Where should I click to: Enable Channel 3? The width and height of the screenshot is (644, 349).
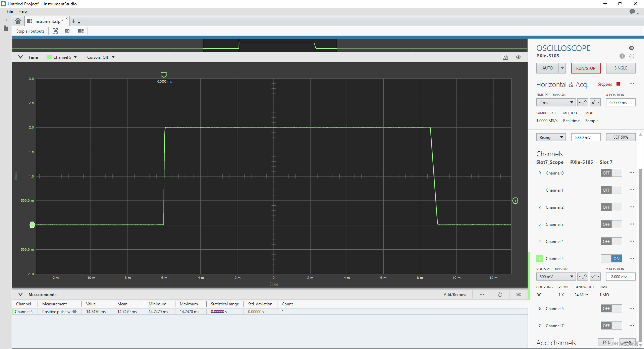click(x=611, y=224)
